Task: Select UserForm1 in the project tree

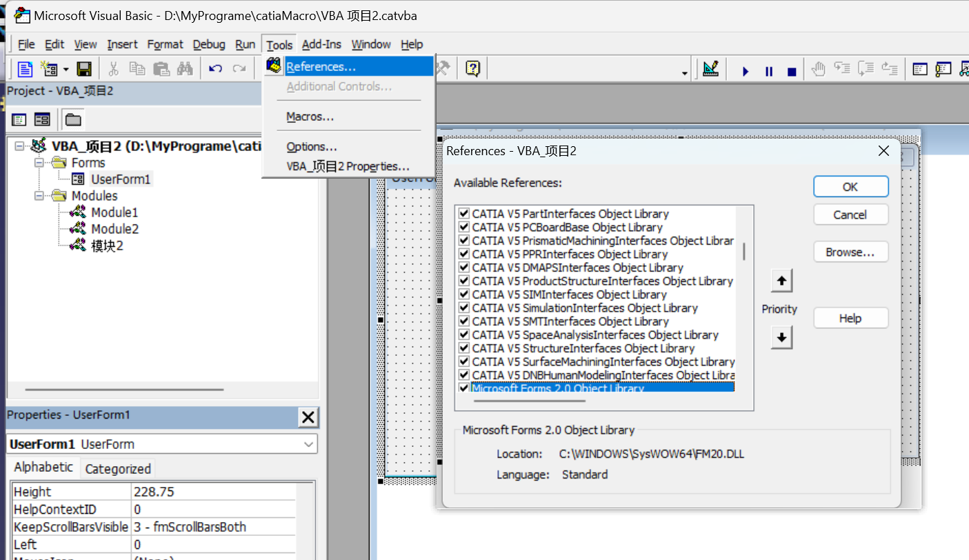Action: click(x=121, y=179)
